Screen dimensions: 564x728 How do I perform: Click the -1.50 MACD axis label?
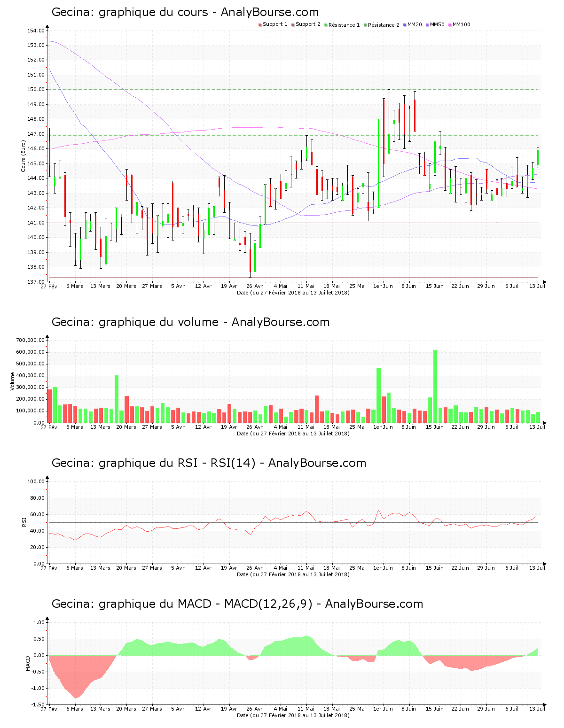(38, 705)
